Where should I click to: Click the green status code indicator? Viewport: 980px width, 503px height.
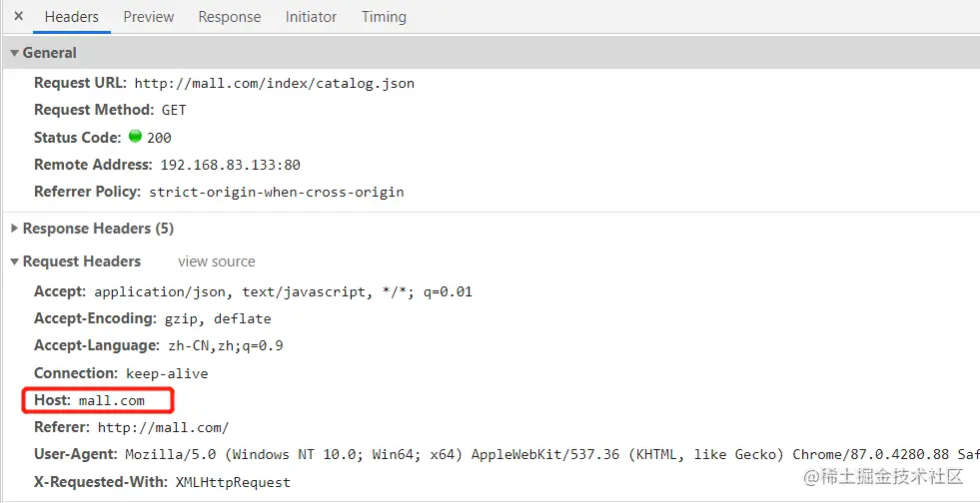pos(135,136)
